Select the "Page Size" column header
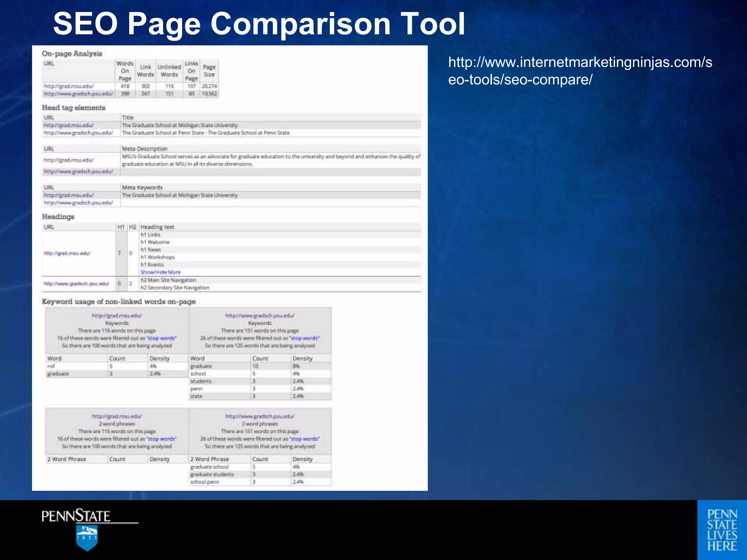This screenshot has height=560, width=747. pos(209,71)
